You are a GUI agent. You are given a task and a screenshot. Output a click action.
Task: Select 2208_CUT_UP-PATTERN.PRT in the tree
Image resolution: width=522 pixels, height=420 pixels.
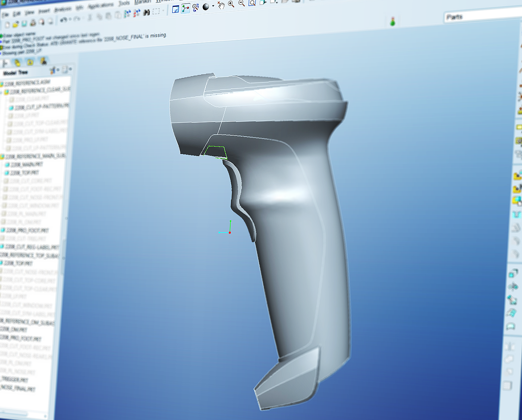[x=39, y=107]
